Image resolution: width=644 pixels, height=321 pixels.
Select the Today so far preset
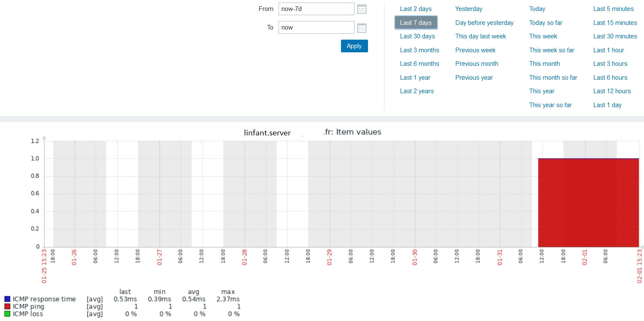pos(546,23)
